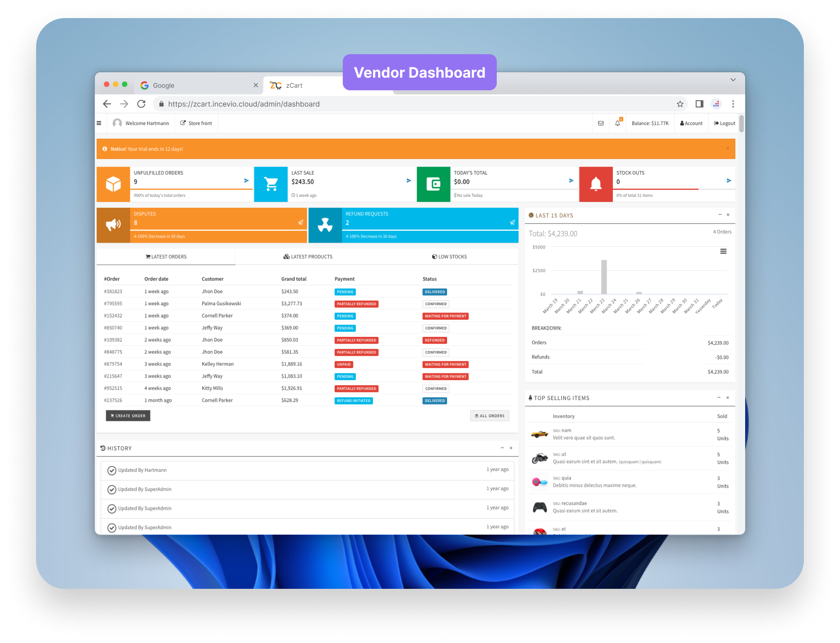Viewport: 840px width, 643px height.
Task: Open the messages envelope icon
Action: coord(601,123)
